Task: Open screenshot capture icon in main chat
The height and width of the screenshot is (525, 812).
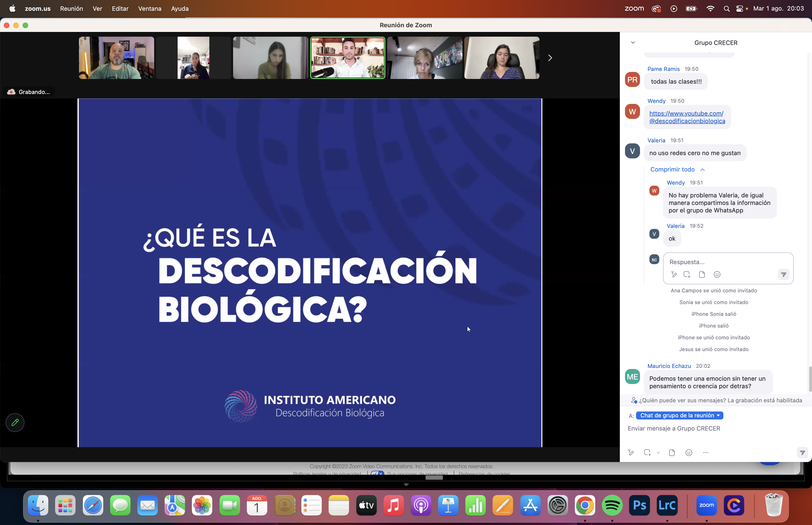Action: (x=647, y=452)
